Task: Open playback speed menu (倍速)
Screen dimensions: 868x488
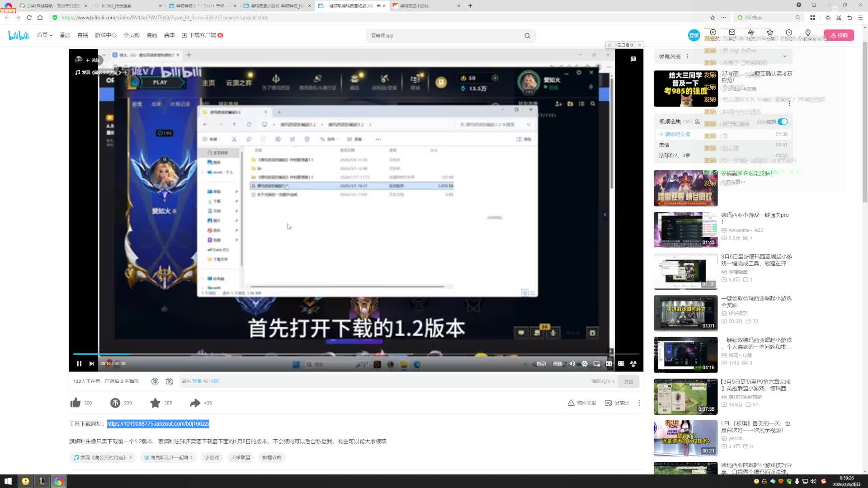Action: pyautogui.click(x=557, y=364)
